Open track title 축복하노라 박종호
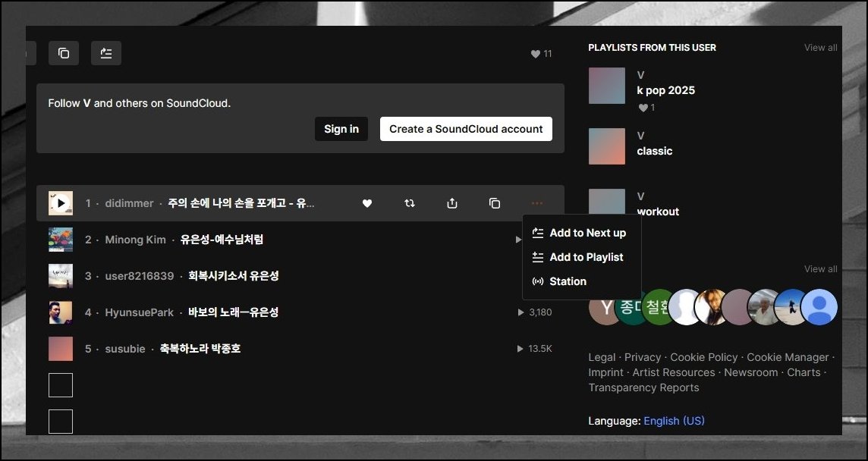The image size is (868, 461). (x=200, y=350)
